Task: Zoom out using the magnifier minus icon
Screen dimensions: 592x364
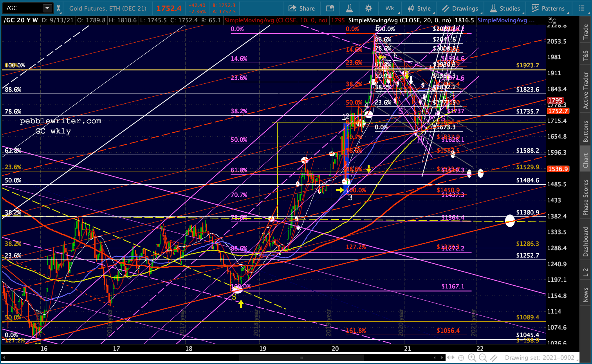Action: click(483, 357)
